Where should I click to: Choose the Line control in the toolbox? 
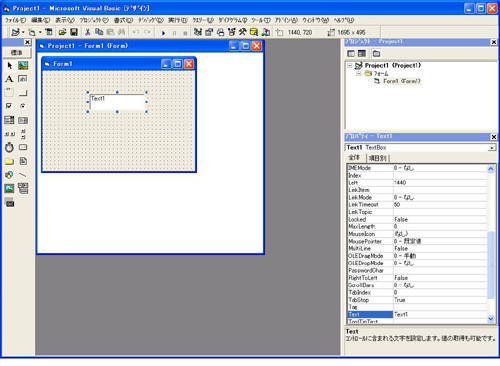23,175
